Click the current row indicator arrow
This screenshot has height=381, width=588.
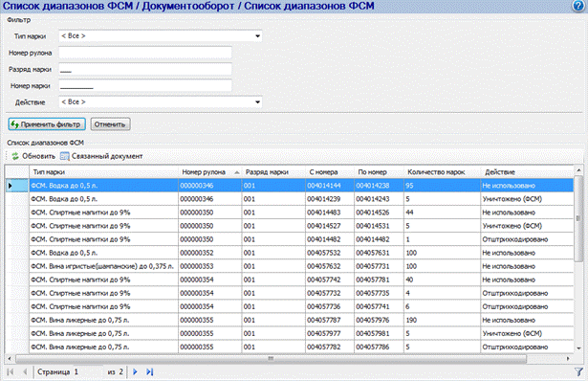pyautogui.click(x=11, y=186)
